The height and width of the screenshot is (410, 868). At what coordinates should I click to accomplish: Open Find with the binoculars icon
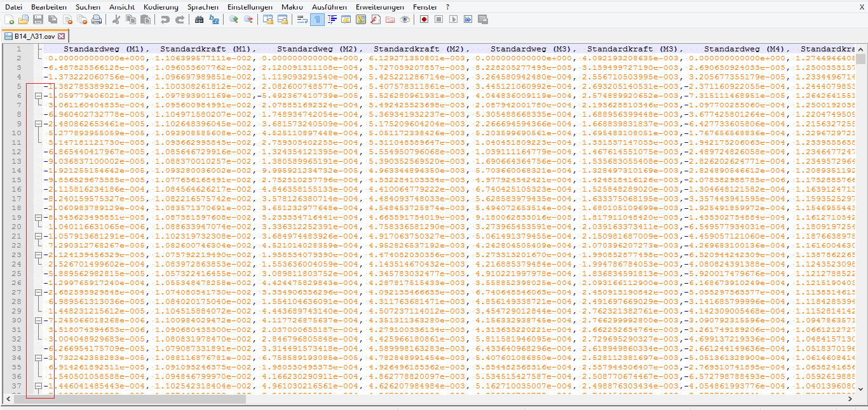click(199, 20)
